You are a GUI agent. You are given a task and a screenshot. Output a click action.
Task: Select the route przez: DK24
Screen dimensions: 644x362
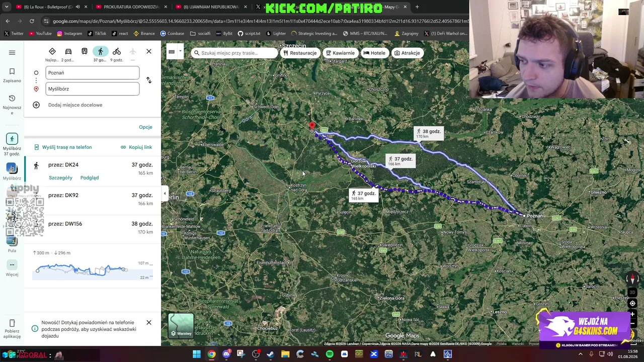[93, 171]
